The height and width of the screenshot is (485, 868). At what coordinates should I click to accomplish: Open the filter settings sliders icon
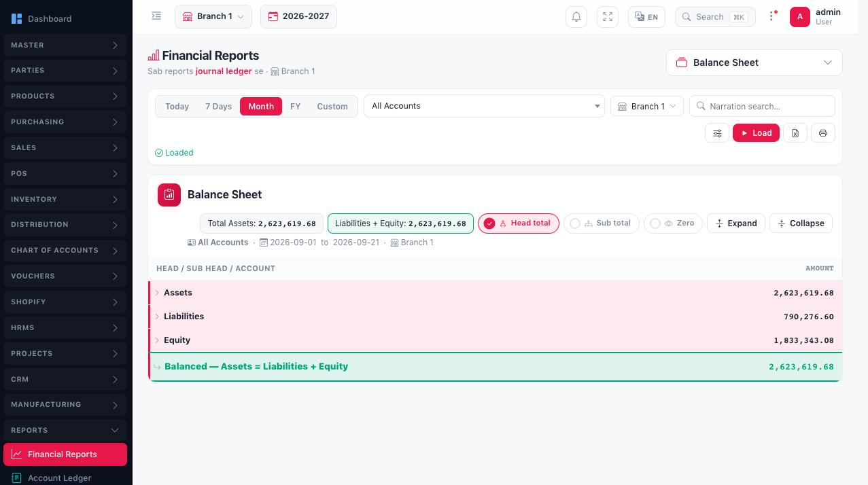pyautogui.click(x=717, y=133)
